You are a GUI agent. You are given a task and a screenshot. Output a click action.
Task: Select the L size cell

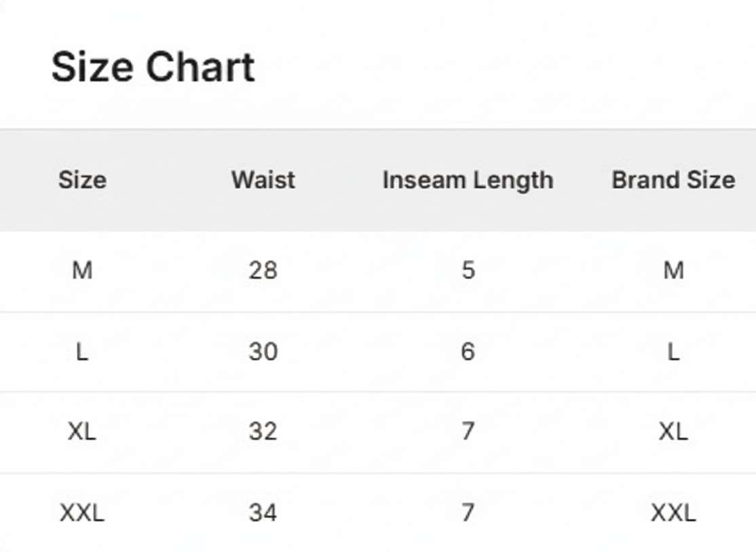pos(82,352)
